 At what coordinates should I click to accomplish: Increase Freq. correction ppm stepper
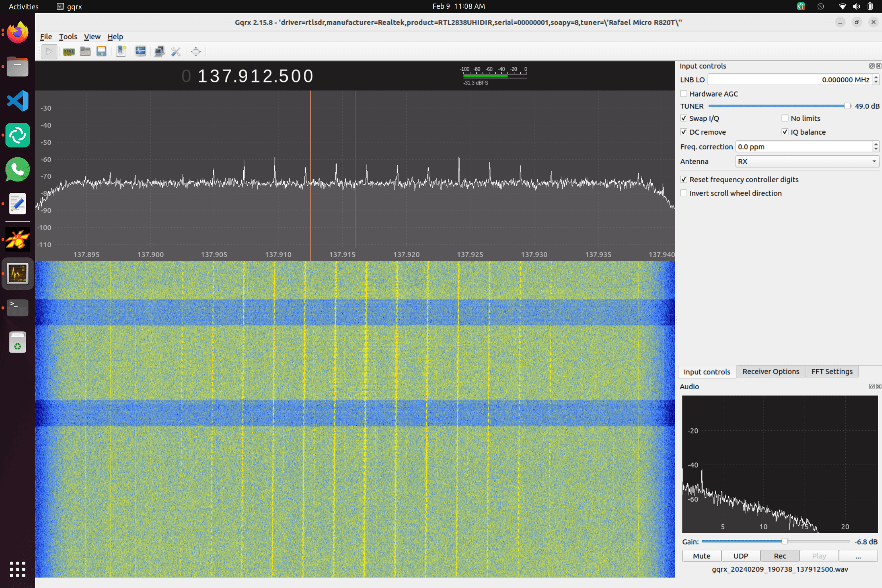tap(876, 144)
